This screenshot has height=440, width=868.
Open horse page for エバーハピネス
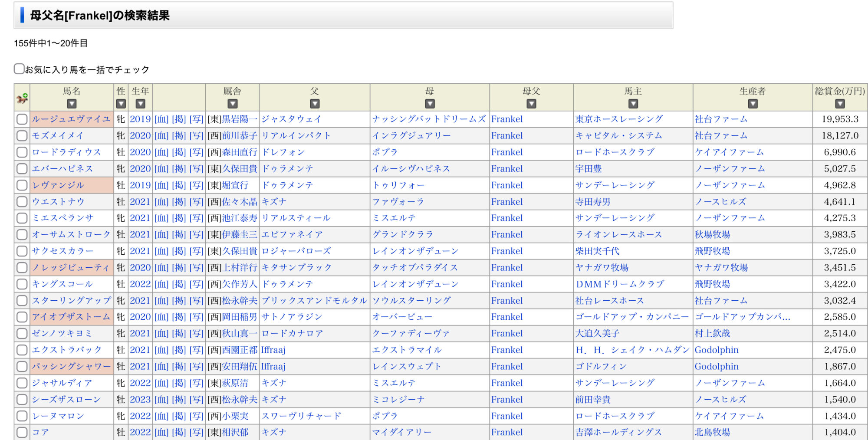click(62, 168)
